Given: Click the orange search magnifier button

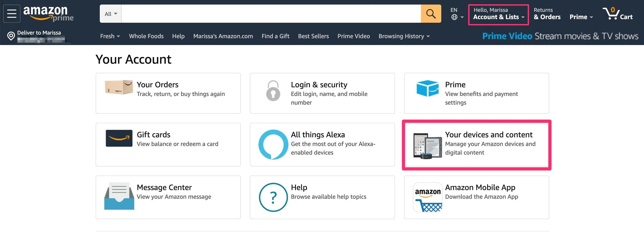Looking at the screenshot, I should click(x=430, y=14).
